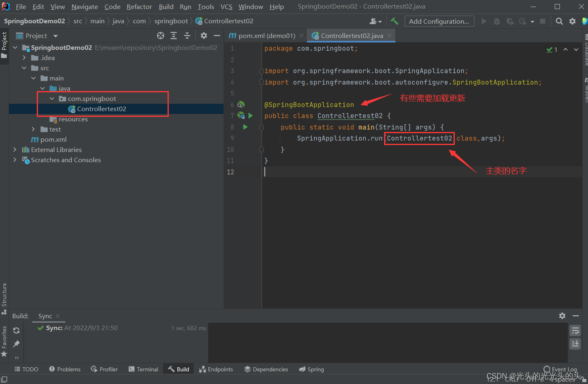Collapse the com.springboot package node
Image resolution: width=588 pixels, height=384 pixels.
[52, 98]
